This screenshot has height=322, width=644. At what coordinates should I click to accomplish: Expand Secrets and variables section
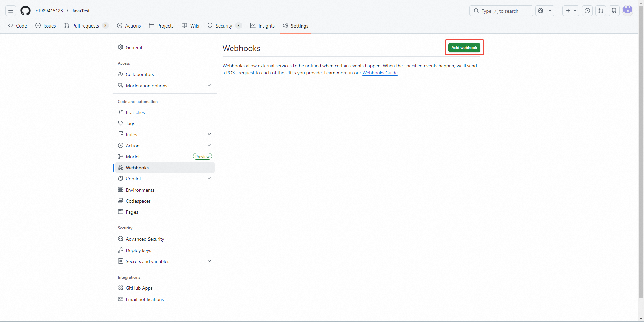coord(209,261)
